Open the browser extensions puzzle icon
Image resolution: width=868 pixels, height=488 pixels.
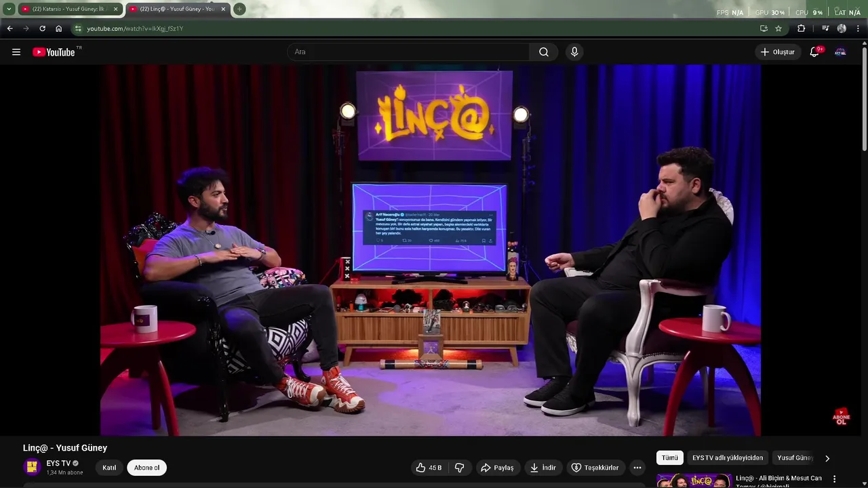coord(801,28)
